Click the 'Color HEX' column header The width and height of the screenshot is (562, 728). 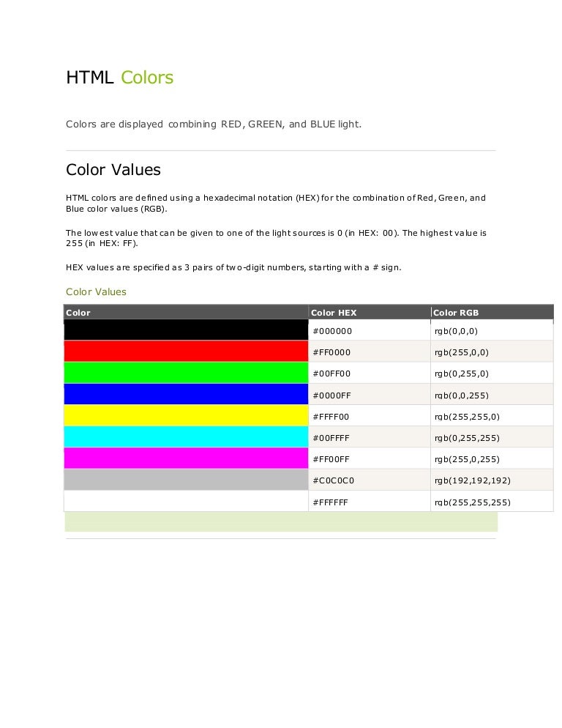coord(334,313)
